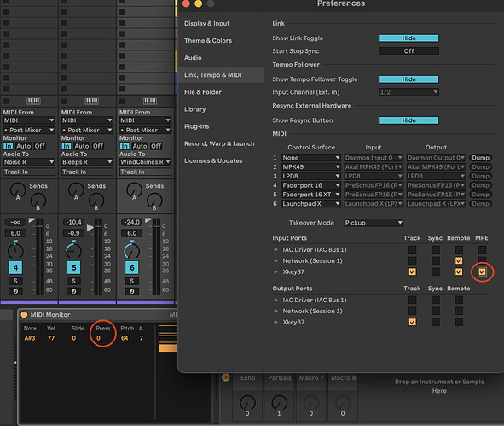Solo track 5 with S button

73,281
